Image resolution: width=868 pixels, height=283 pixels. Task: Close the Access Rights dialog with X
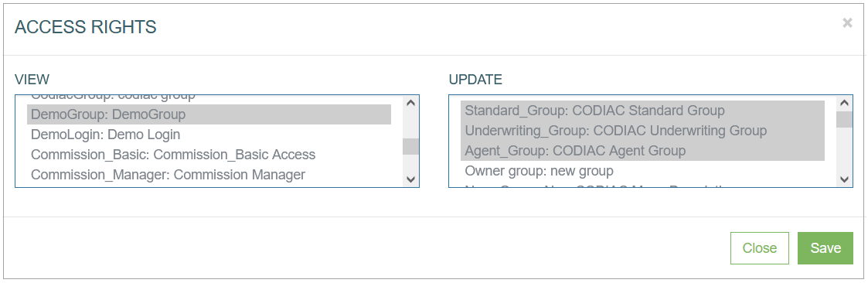(x=847, y=22)
